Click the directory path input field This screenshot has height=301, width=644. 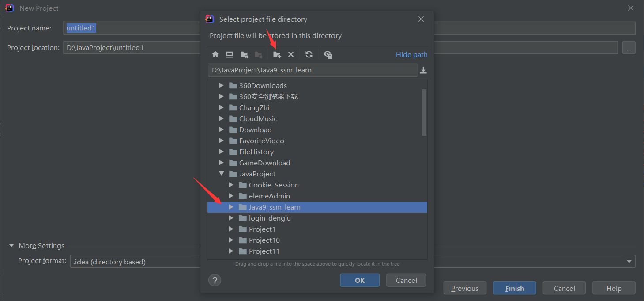313,70
